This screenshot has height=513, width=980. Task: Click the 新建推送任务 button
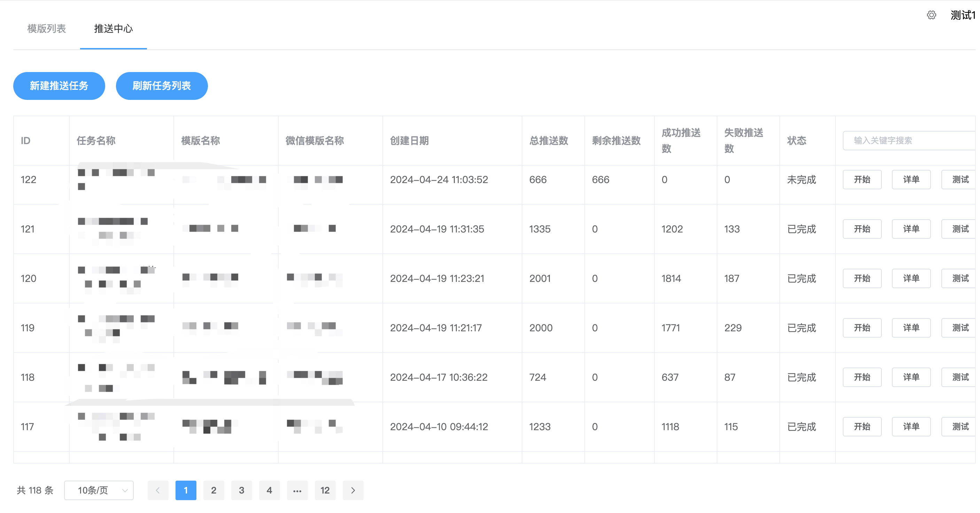click(x=59, y=86)
